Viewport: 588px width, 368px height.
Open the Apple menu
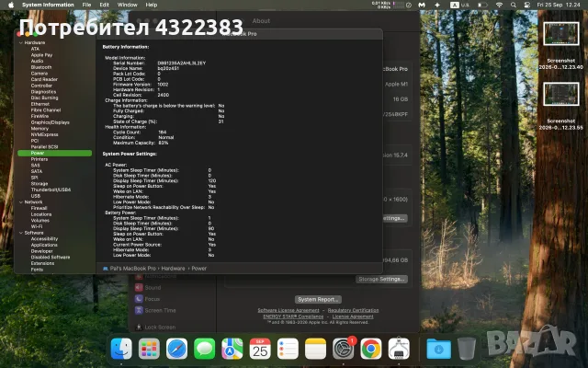(x=11, y=5)
